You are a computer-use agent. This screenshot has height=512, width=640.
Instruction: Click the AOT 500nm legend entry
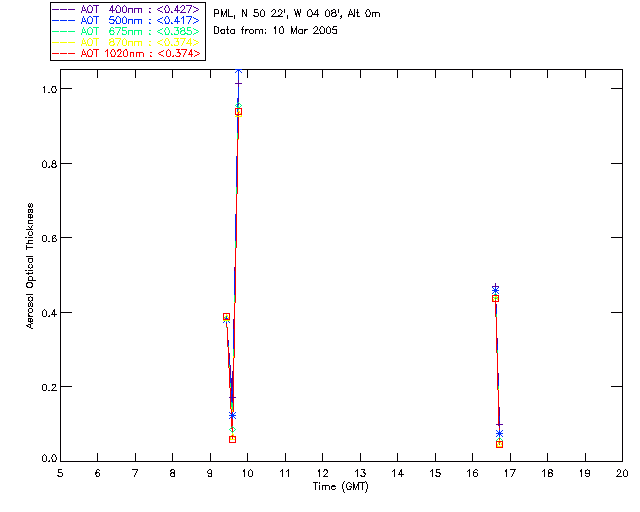[x=127, y=20]
